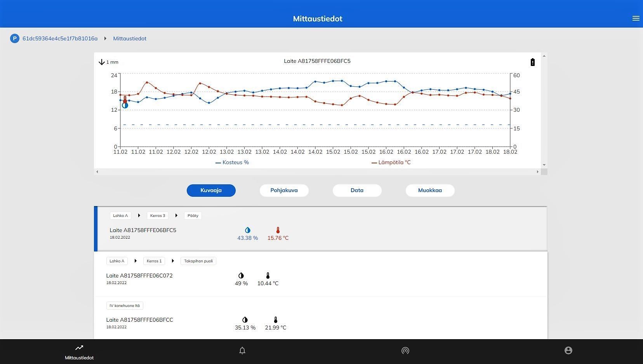Click humidity icon above 35.13 %
This screenshot has height=364, width=643.
pyautogui.click(x=245, y=320)
